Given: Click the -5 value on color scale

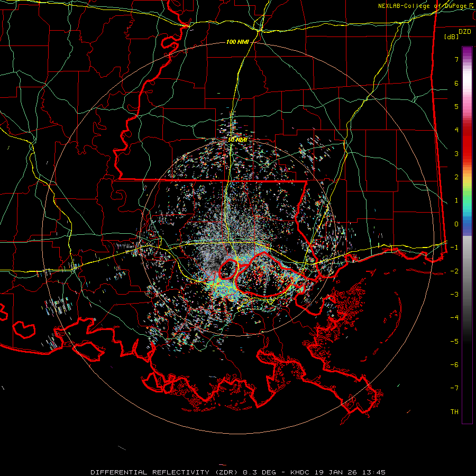Looking at the screenshot, I should pyautogui.click(x=454, y=342).
